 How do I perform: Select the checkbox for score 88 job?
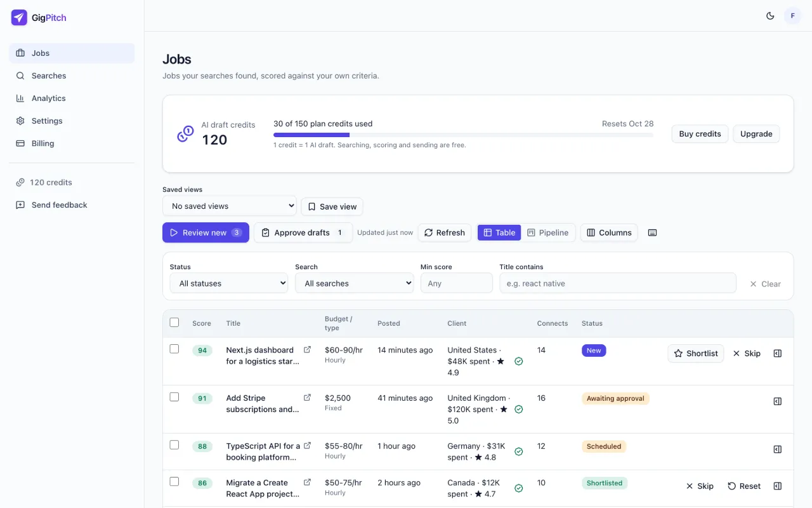coord(174,444)
